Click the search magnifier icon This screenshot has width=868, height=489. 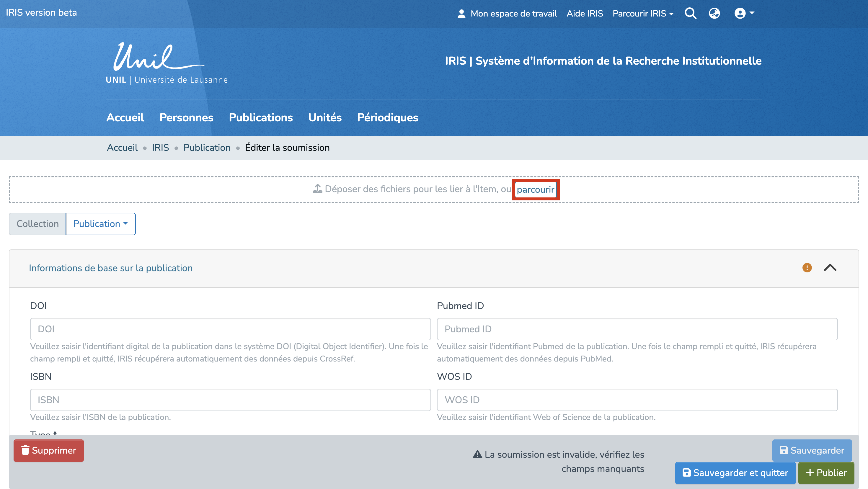click(x=690, y=14)
